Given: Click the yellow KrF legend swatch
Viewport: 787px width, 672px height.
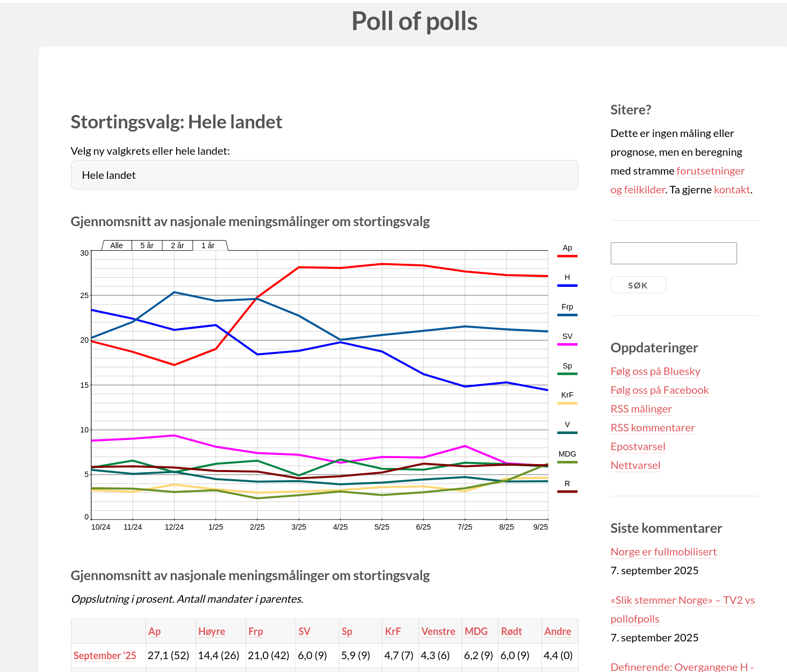Looking at the screenshot, I should (x=567, y=403).
